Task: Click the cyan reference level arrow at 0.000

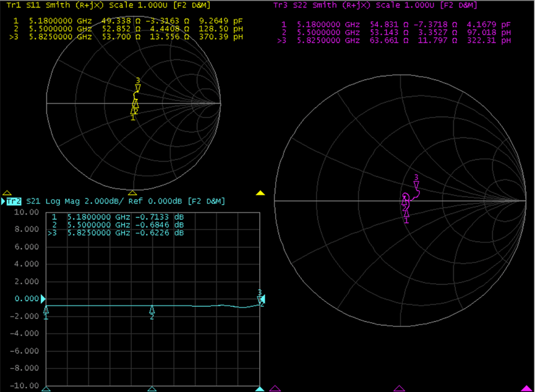Action: point(44,299)
